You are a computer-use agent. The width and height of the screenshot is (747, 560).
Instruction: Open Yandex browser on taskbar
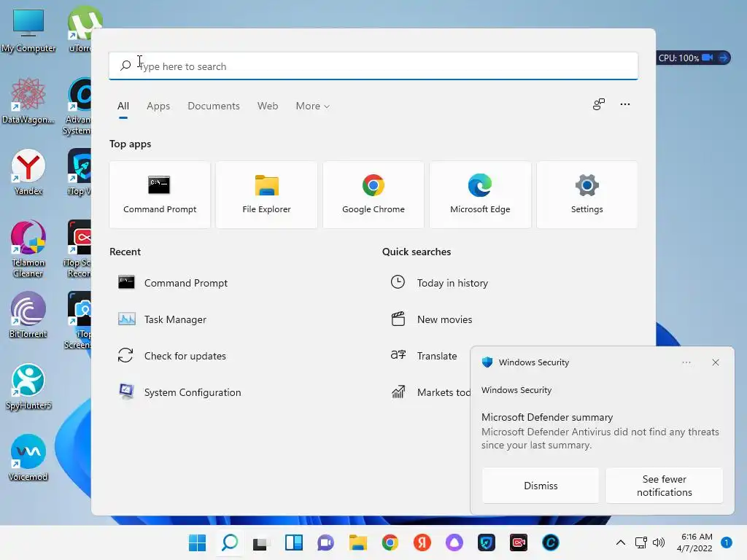[422, 542]
